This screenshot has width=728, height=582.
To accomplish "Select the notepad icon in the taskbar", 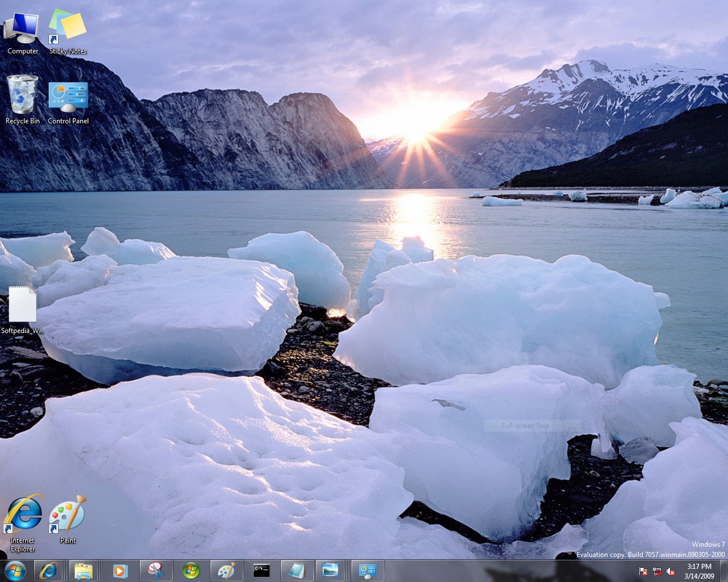I will [296, 570].
